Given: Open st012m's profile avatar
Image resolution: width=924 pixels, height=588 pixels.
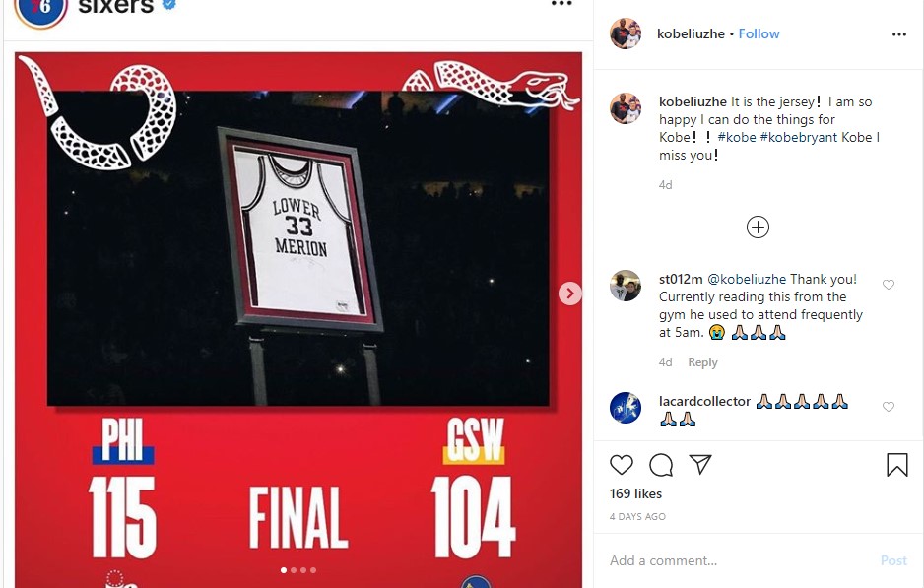Looking at the screenshot, I should pos(626,286).
